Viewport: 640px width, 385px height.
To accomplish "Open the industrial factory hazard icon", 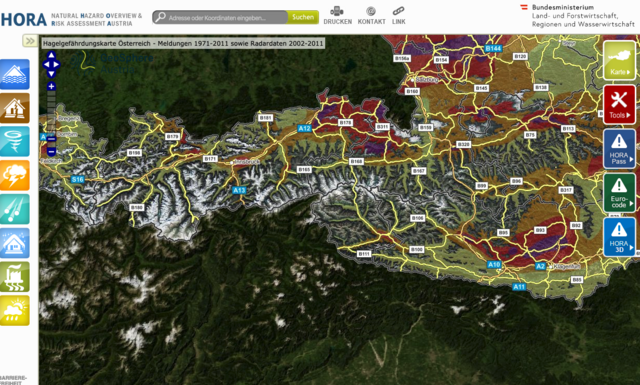I will 15,277.
